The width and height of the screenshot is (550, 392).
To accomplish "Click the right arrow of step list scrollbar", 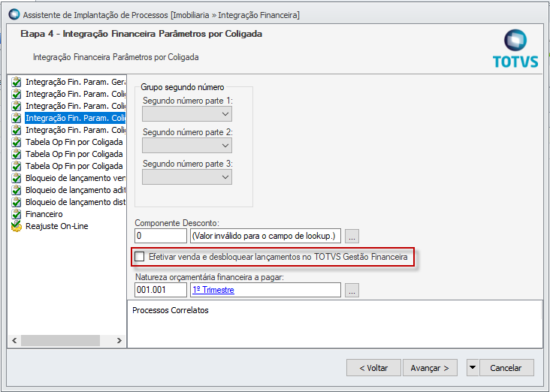I will pos(119,340).
